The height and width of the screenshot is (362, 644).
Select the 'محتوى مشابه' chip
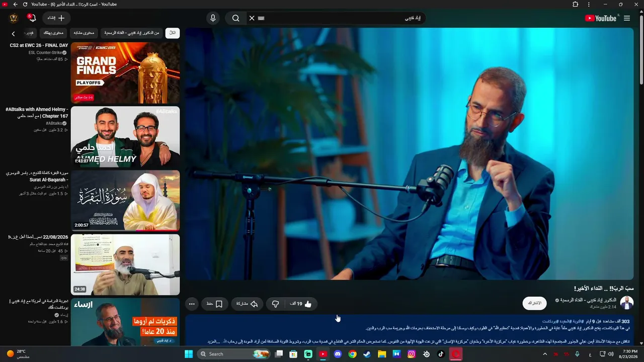[84, 33]
